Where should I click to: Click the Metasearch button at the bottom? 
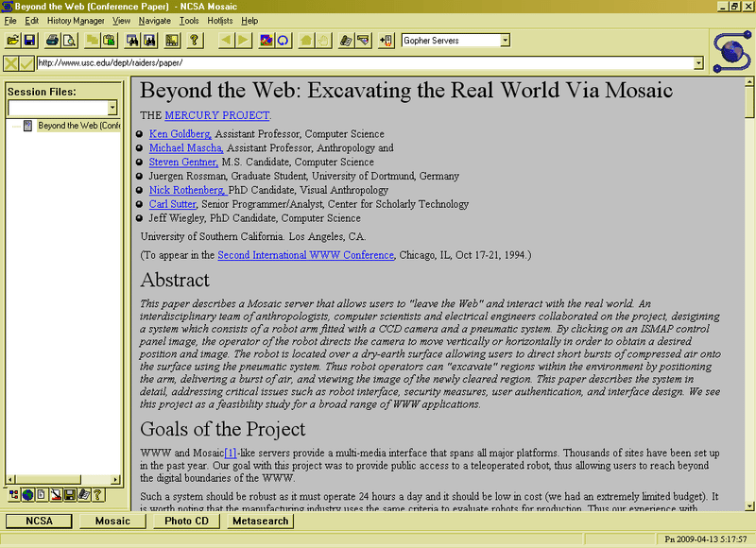pyautogui.click(x=260, y=520)
